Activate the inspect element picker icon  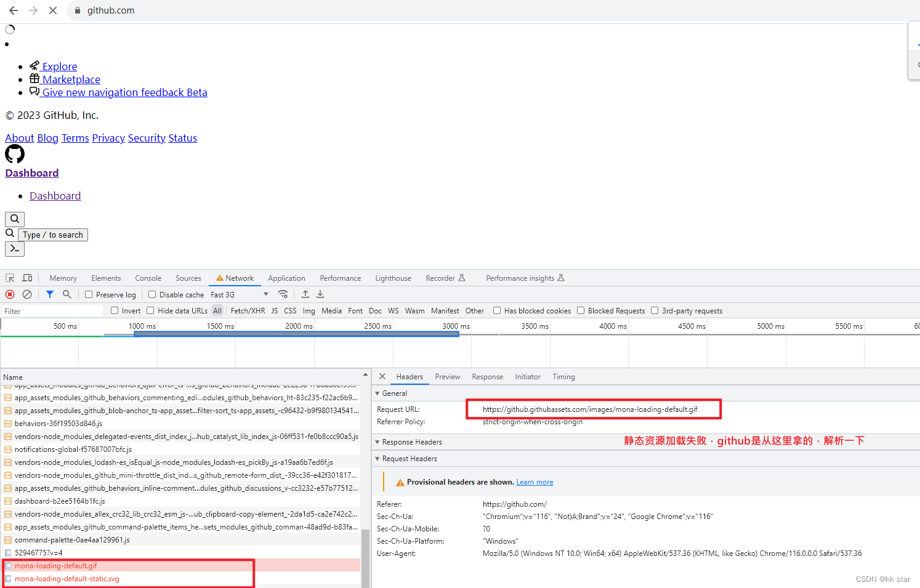click(10, 278)
